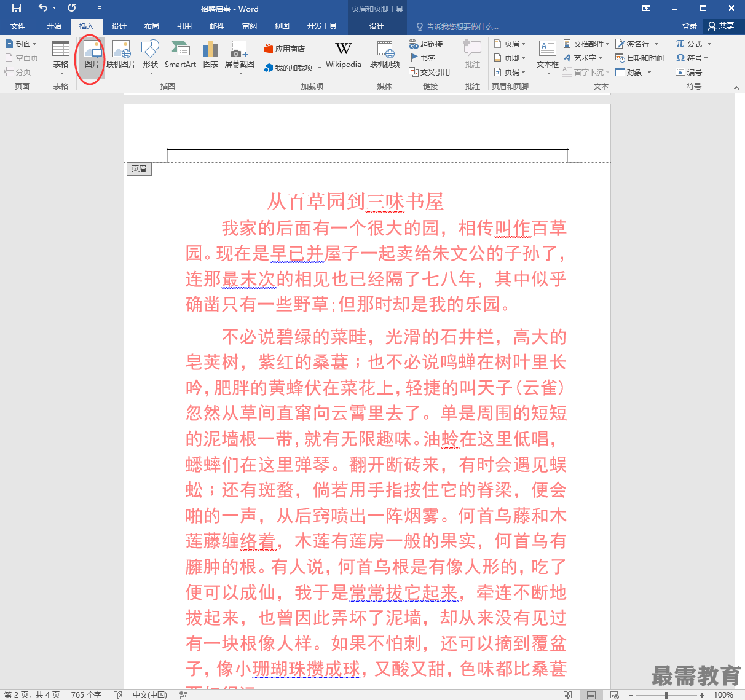Insert a cover page (封面)
Image resolution: width=745 pixels, height=700 pixels.
tap(22, 44)
